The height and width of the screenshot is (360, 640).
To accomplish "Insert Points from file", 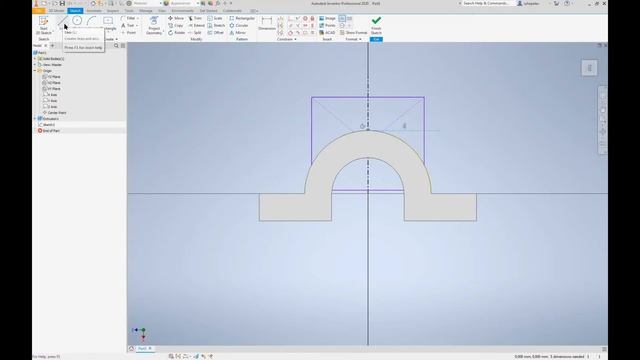I will [x=327, y=25].
